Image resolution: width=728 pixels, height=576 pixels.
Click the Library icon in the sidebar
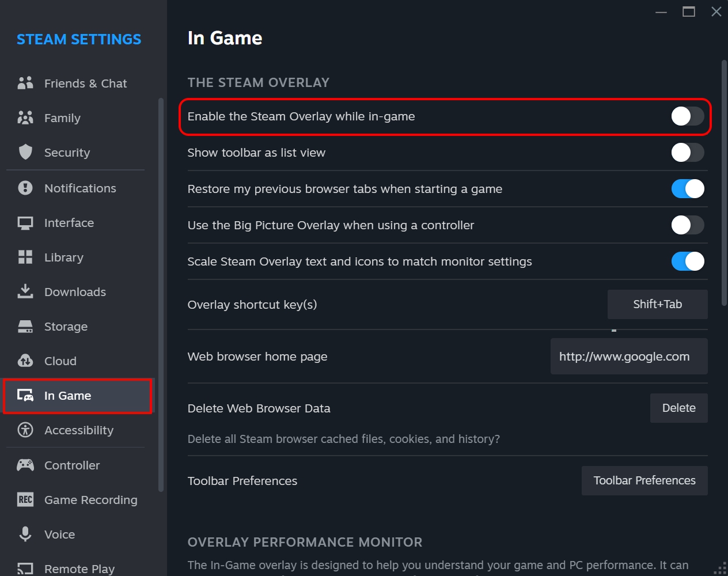pos(25,257)
